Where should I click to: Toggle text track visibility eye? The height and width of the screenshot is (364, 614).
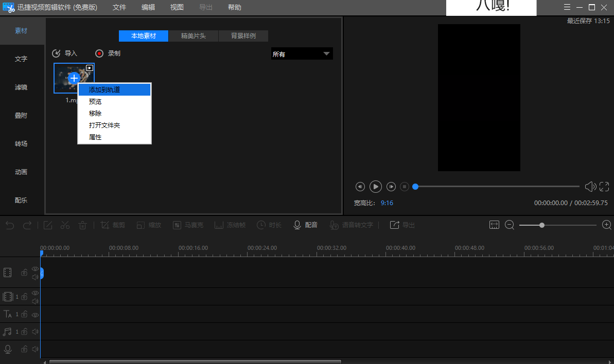tap(35, 315)
